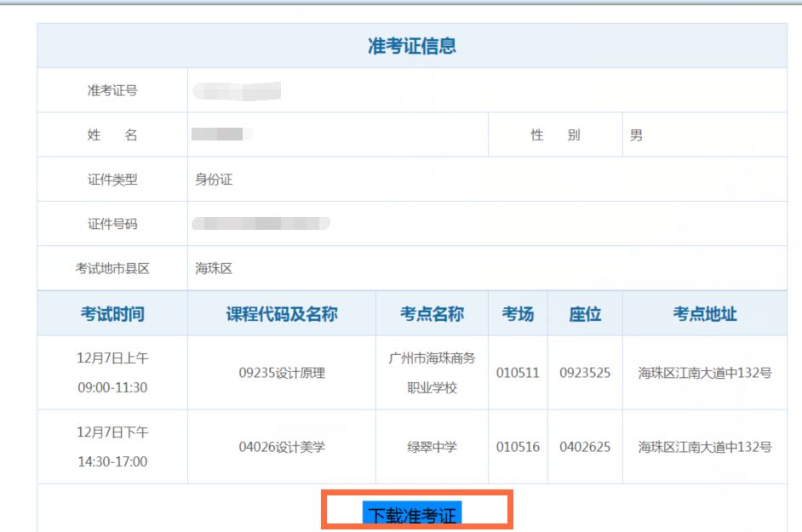Viewport: 802px width, 532px height.
Task: Click the blurred 准考证号 value
Action: [x=237, y=90]
